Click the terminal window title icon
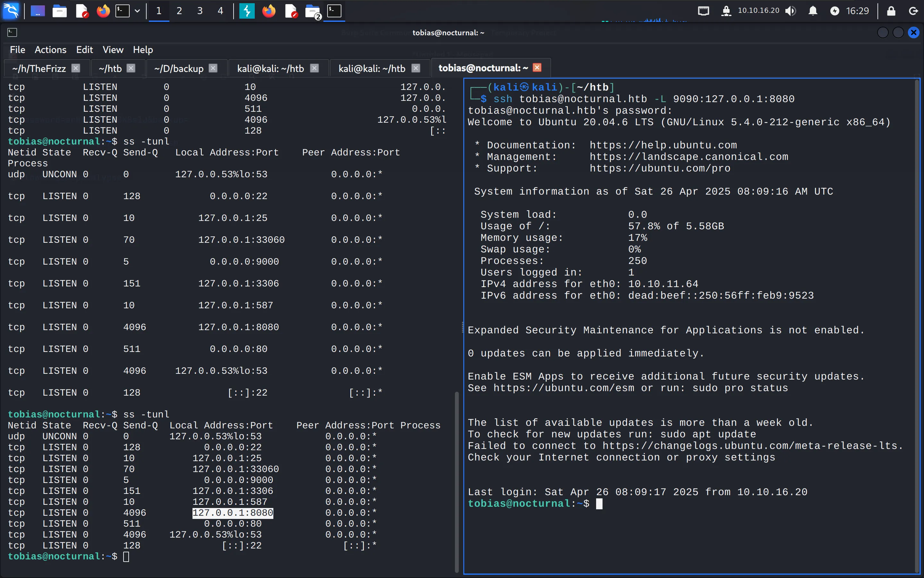The height and width of the screenshot is (578, 924). (12, 32)
